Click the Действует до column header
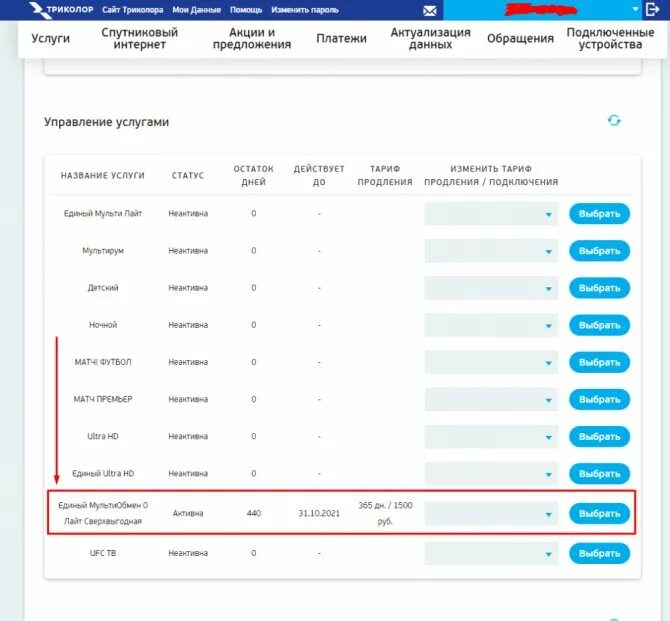The height and width of the screenshot is (621, 670). tap(319, 175)
